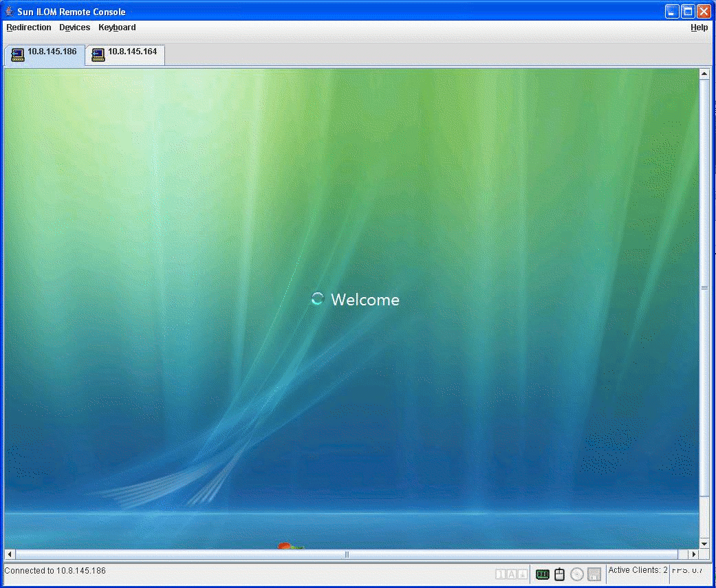Click the console icon on tab 10.8.145.186
The width and height of the screenshot is (716, 588).
[x=17, y=55]
